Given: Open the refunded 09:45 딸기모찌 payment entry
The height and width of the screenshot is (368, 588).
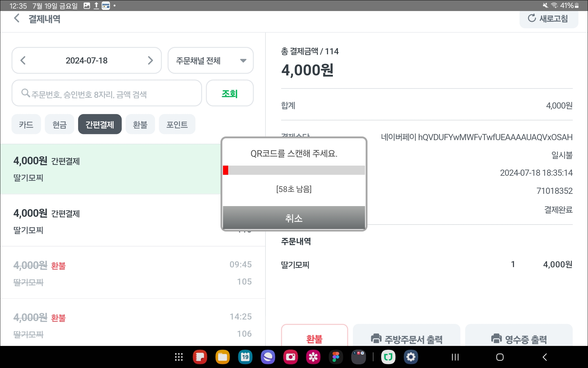Looking at the screenshot, I should 132,273.
